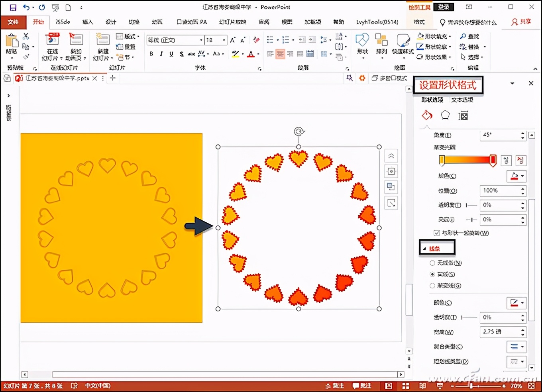The width and height of the screenshot is (542, 392).
Task: Switch to the Design tab
Action: [111, 22]
